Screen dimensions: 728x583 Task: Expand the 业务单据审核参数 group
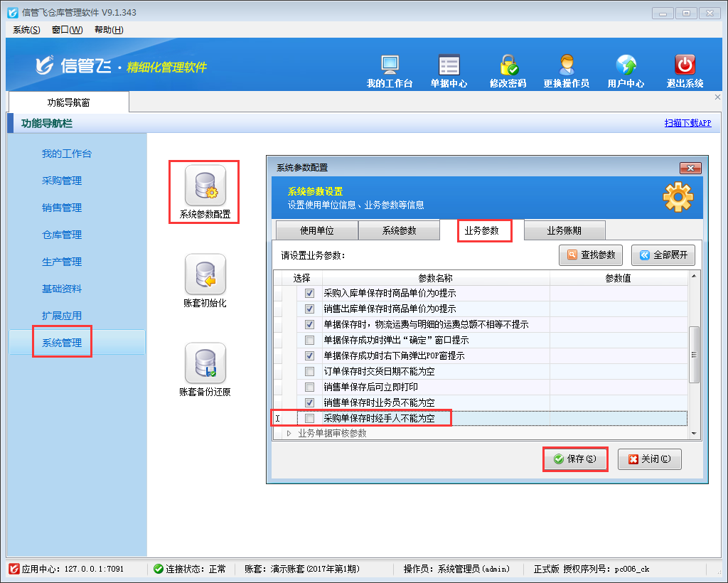pos(289,433)
